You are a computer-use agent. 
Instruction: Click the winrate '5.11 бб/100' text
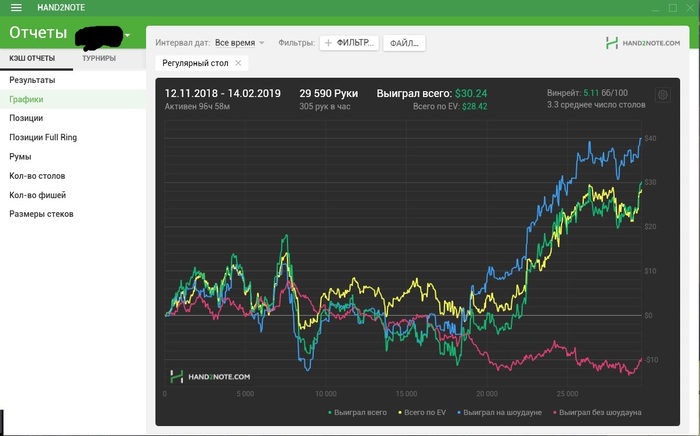605,93
